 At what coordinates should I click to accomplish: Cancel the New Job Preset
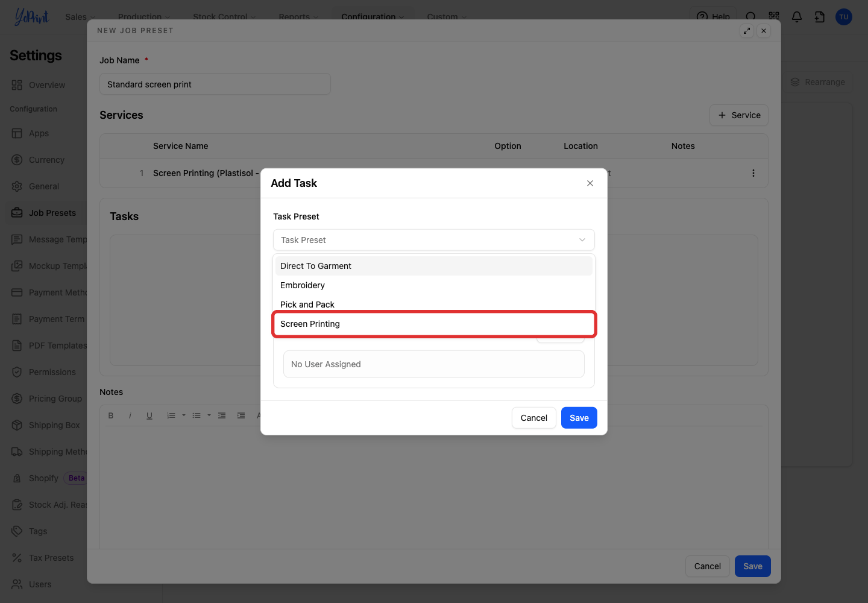point(708,566)
